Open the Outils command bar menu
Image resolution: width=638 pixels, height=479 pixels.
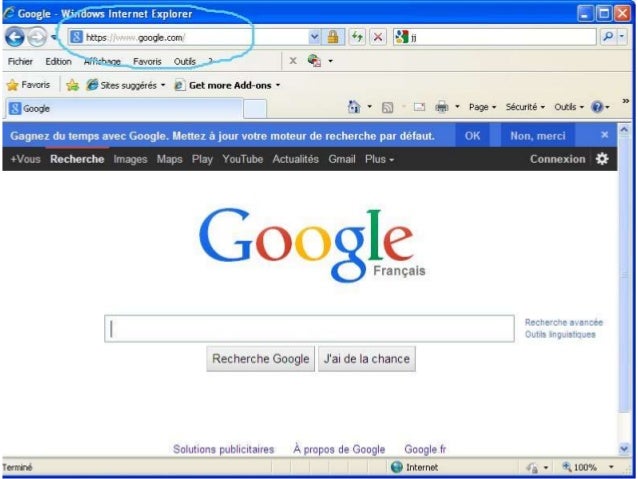tap(569, 107)
